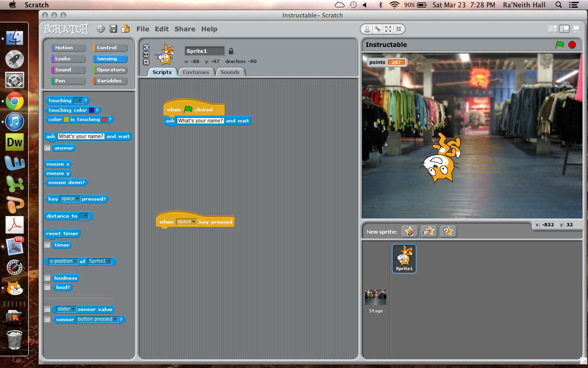Open Dreamweaver from the dock
Viewport: 588px width, 368px height.
click(15, 143)
